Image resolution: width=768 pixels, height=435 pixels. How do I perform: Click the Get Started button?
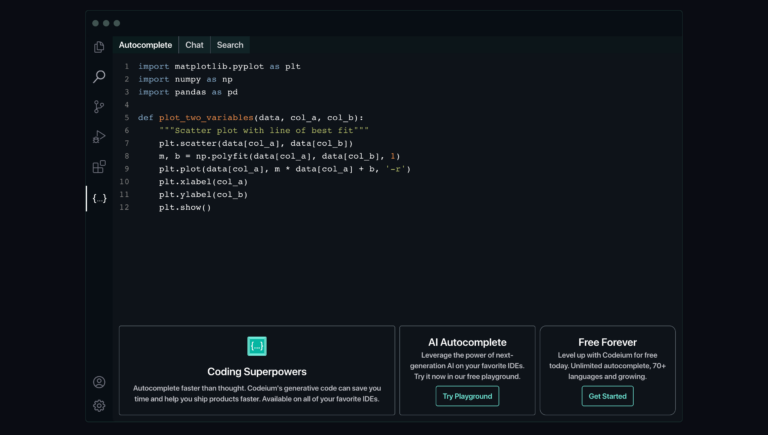point(607,396)
